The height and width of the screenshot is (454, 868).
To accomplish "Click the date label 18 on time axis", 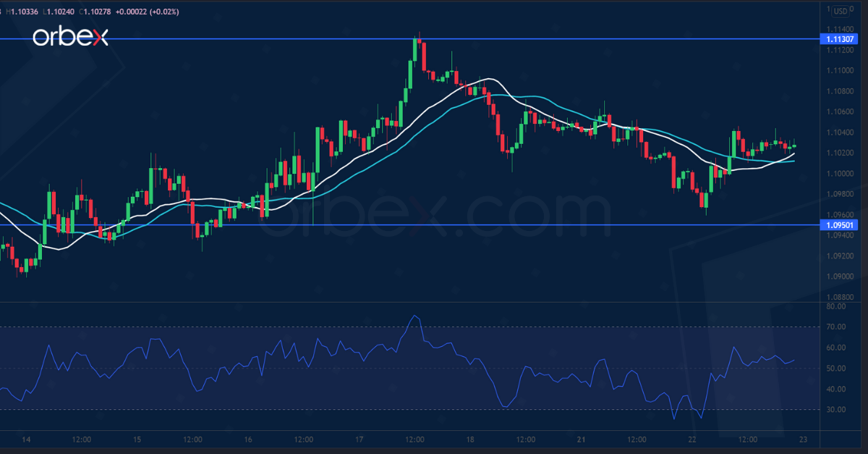I will pos(471,440).
